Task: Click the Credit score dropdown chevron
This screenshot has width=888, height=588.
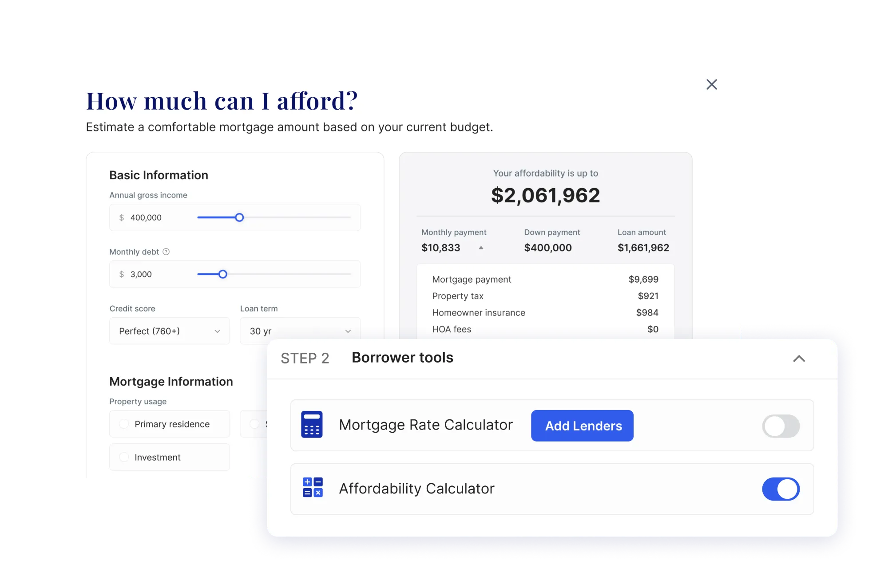Action: (217, 331)
